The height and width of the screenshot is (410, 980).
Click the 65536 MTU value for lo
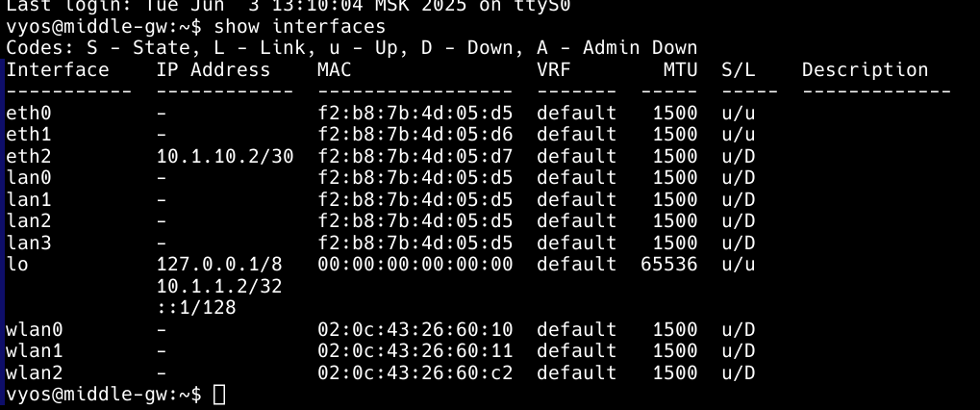tap(668, 265)
